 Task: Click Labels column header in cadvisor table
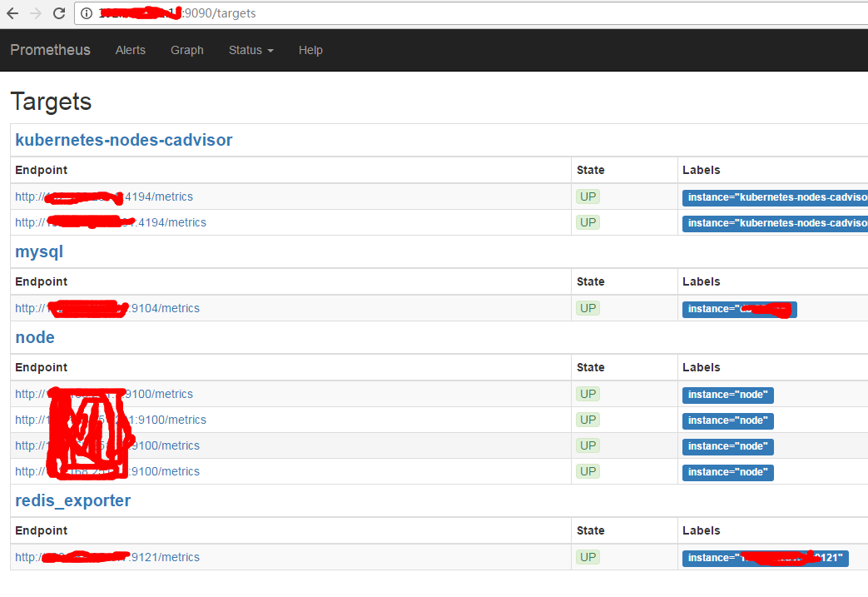pos(702,170)
